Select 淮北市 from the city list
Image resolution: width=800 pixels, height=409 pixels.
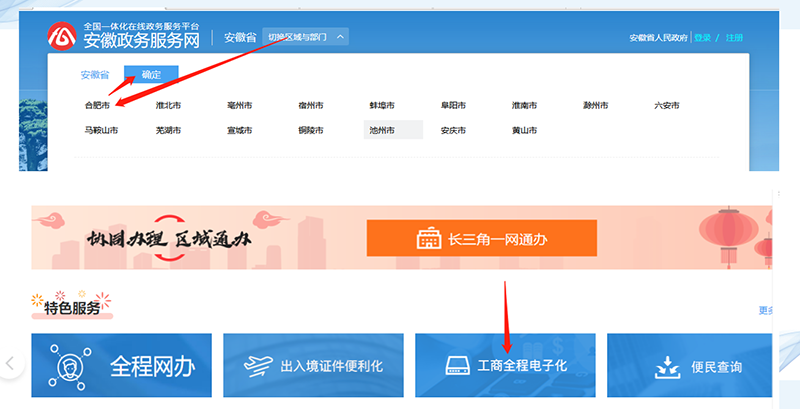[x=168, y=106]
